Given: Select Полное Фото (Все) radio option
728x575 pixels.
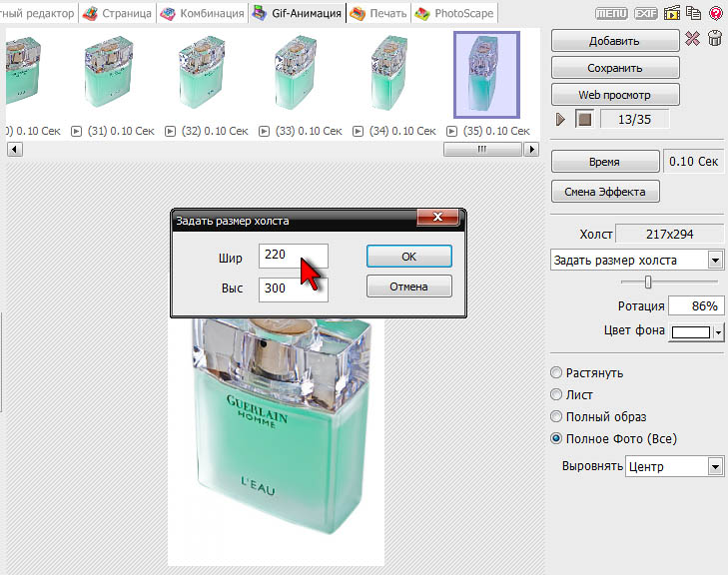Looking at the screenshot, I should pyautogui.click(x=556, y=438).
